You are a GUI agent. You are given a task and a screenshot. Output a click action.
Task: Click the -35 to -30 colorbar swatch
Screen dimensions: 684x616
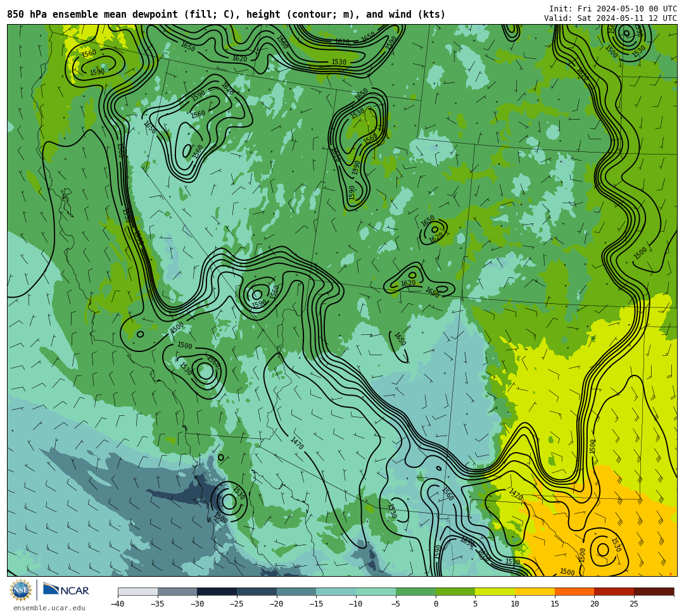pos(177,591)
